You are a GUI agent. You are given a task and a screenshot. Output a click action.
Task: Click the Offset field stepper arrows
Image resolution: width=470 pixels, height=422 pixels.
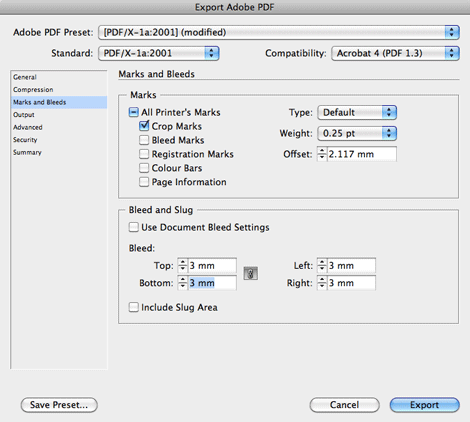pos(322,154)
